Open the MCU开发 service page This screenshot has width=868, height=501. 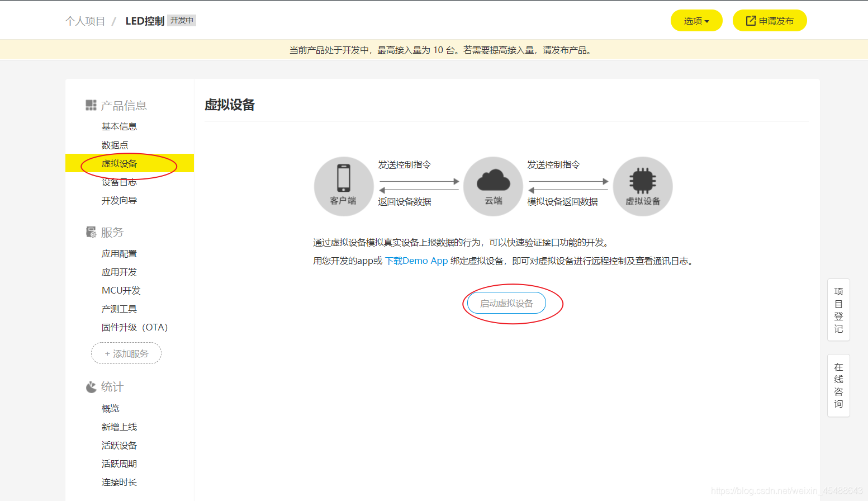[x=121, y=291]
